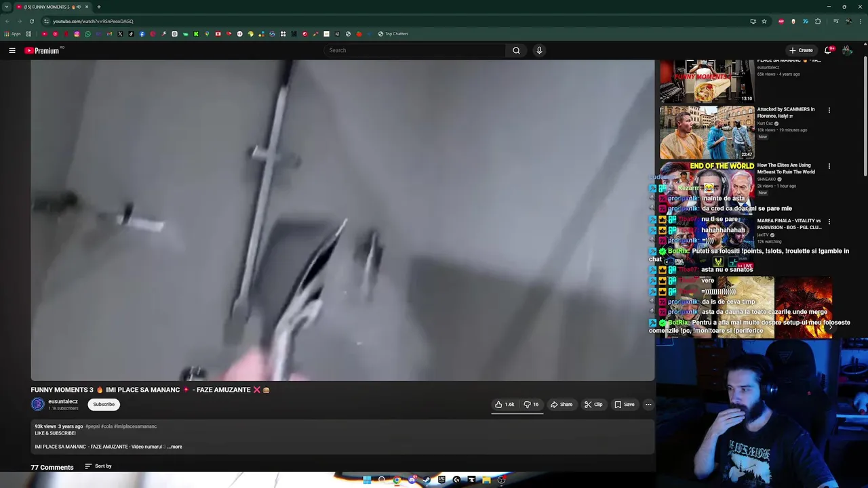Create a Clip of the video

coord(593,405)
